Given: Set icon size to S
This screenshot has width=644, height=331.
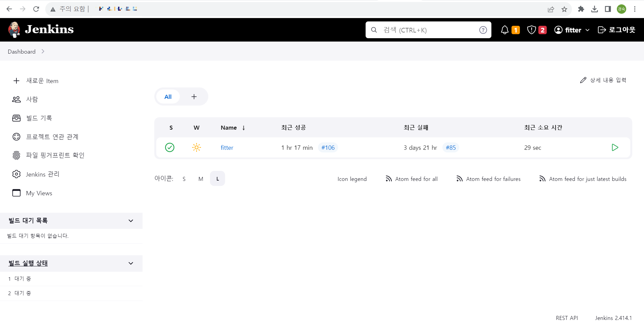Looking at the screenshot, I should 184,179.
